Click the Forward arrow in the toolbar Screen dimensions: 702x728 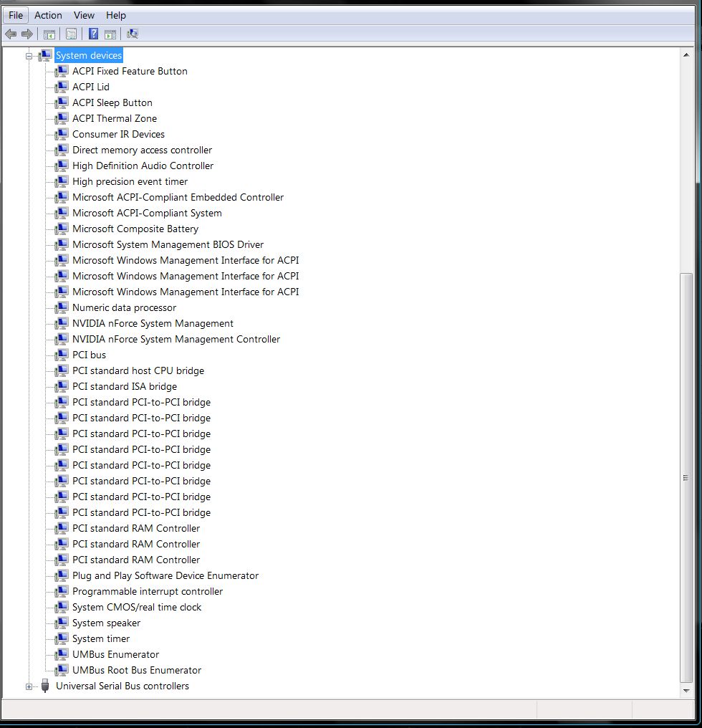click(27, 34)
